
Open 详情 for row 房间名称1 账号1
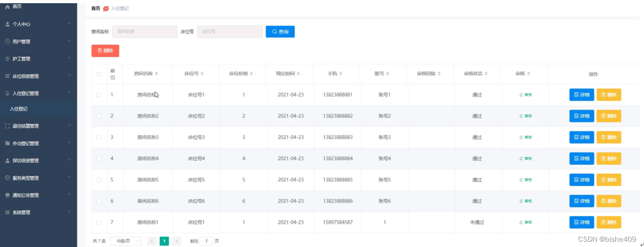pos(581,95)
